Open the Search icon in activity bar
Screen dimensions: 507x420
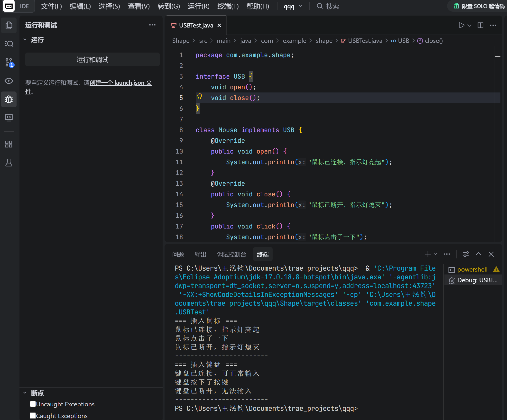(x=9, y=44)
